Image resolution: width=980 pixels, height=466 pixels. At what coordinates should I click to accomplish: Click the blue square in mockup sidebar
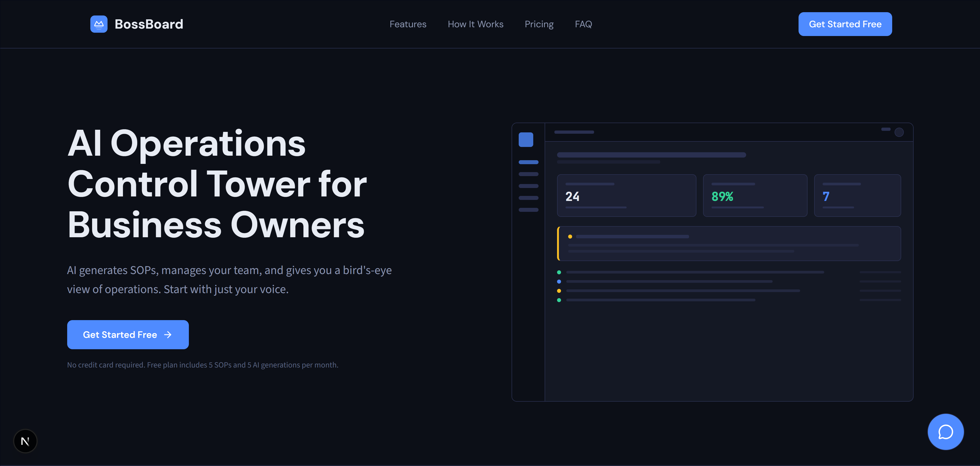pyautogui.click(x=526, y=140)
